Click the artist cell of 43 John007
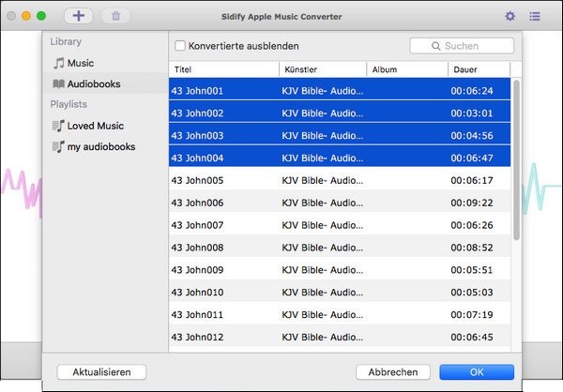The image size is (563, 392). 323,225
